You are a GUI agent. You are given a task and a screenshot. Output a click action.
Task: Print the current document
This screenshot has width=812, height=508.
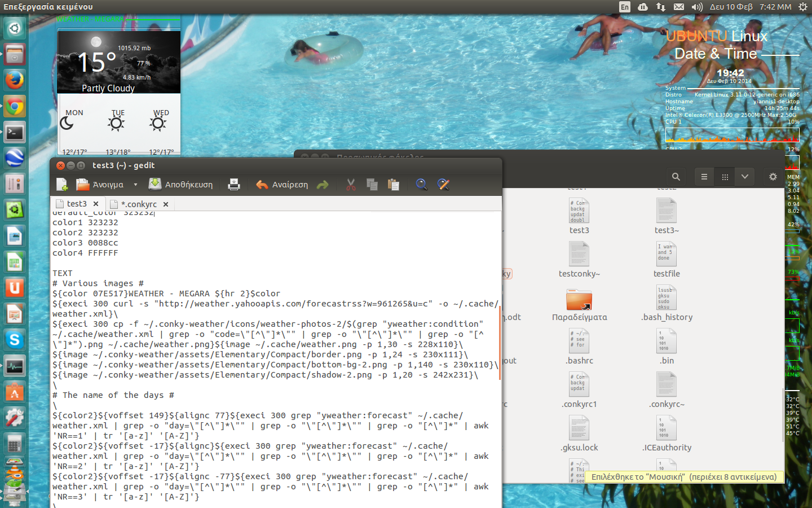pos(234,185)
